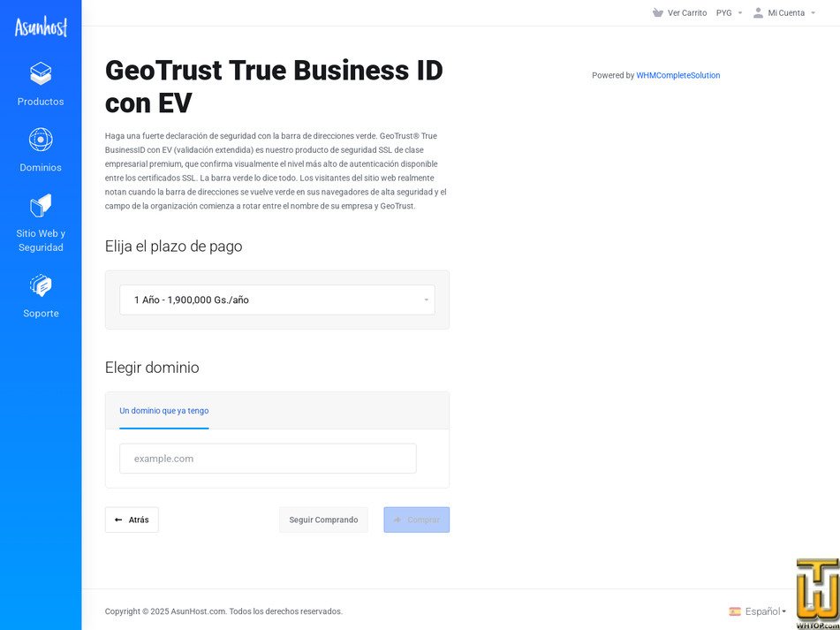Open the WHMCompleteSolution link
840x630 pixels.
pos(678,75)
